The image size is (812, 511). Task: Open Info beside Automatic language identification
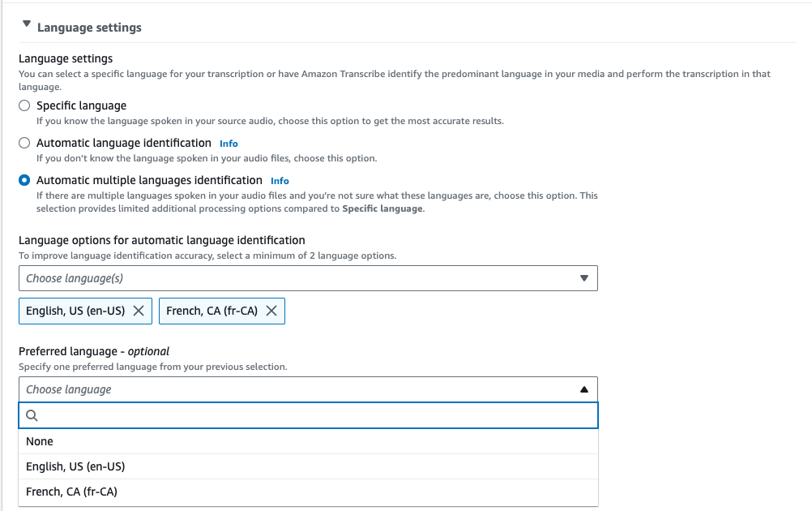click(229, 143)
